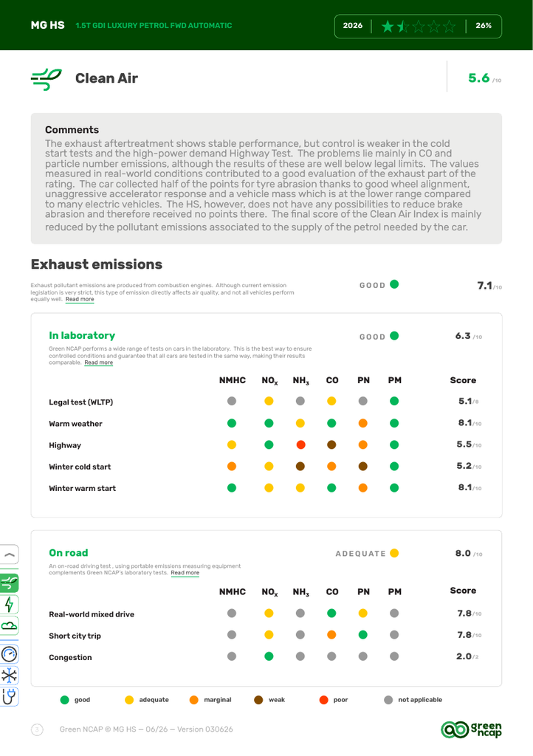Viewport: 533px width, 756px height.
Task: Click the red 'poor' legend swatch
Action: [324, 700]
